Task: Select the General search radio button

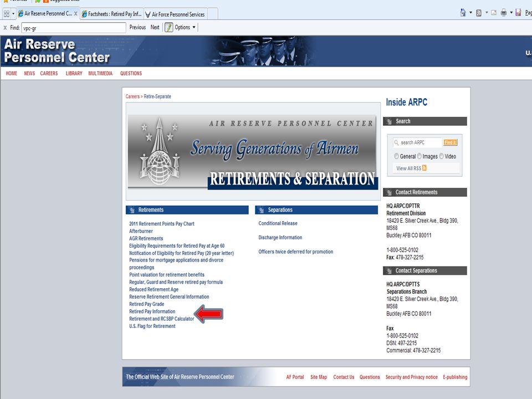Action: coord(396,156)
